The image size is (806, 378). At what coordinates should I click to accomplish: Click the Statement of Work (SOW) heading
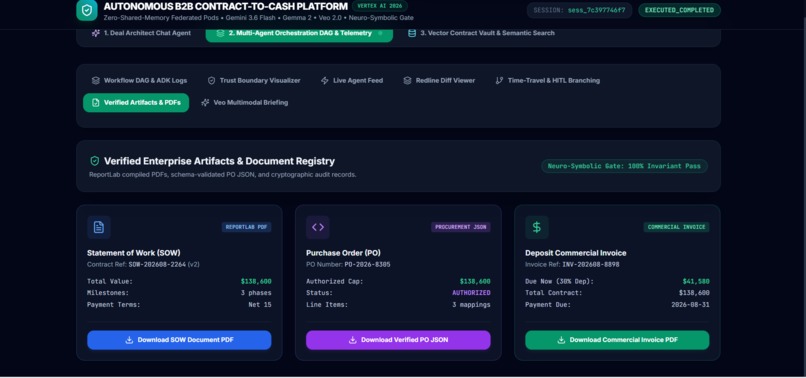[134, 253]
